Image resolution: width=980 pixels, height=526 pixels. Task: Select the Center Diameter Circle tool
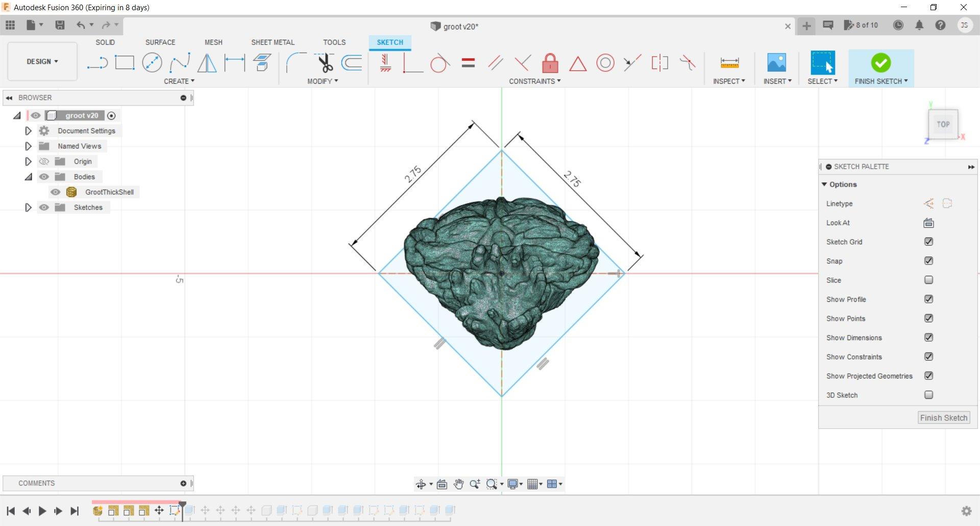(152, 63)
